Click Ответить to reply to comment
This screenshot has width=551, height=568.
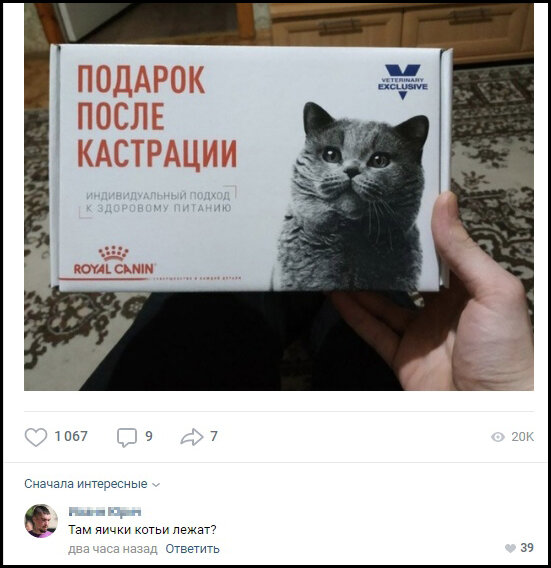pyautogui.click(x=192, y=549)
